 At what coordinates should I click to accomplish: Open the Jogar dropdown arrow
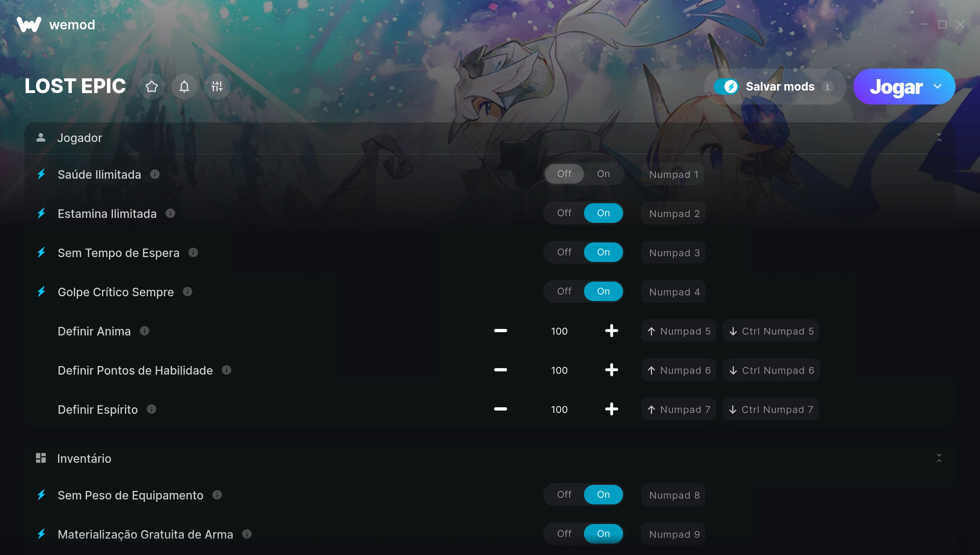[x=938, y=87]
